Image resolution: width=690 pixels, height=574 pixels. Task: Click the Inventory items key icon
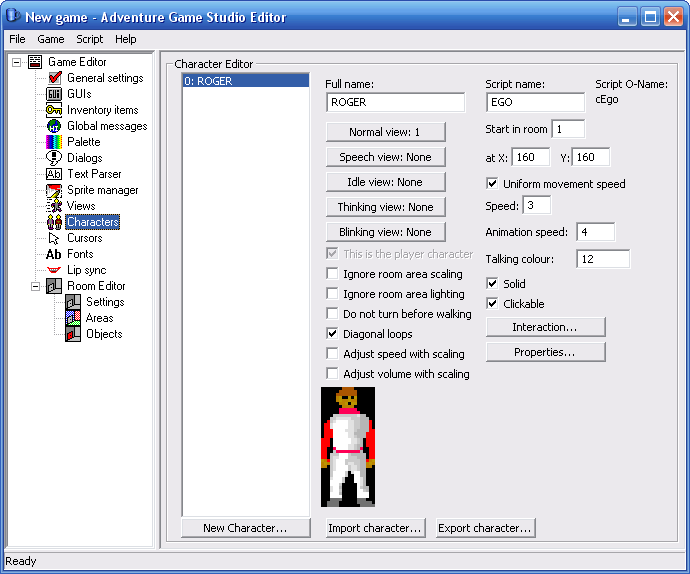[x=54, y=110]
